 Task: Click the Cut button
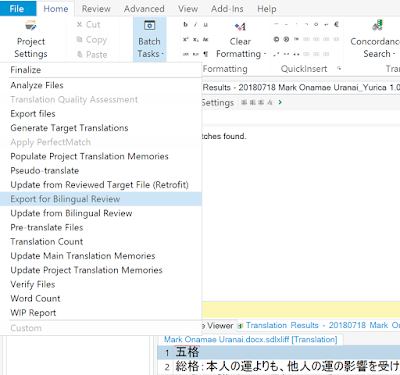88,25
